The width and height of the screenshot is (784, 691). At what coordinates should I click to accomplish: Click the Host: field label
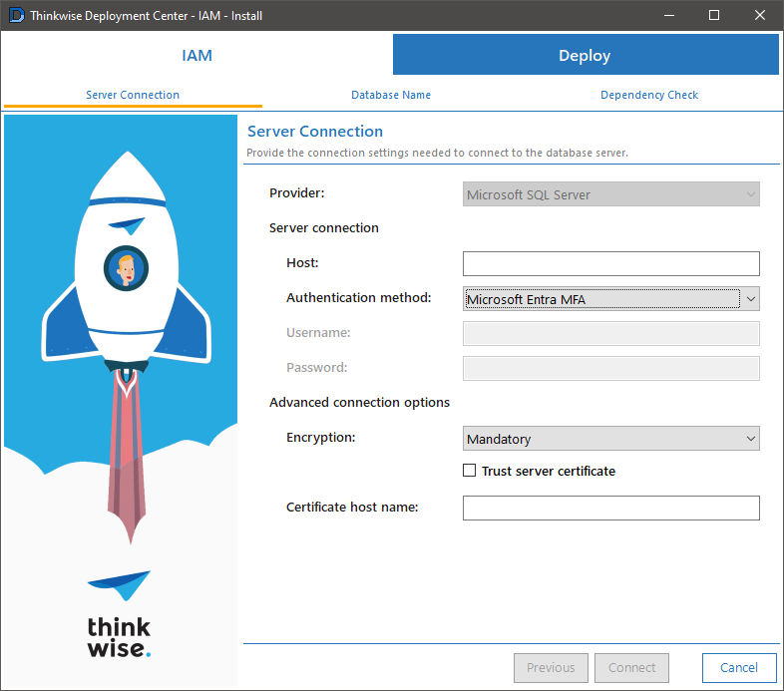[x=302, y=263]
